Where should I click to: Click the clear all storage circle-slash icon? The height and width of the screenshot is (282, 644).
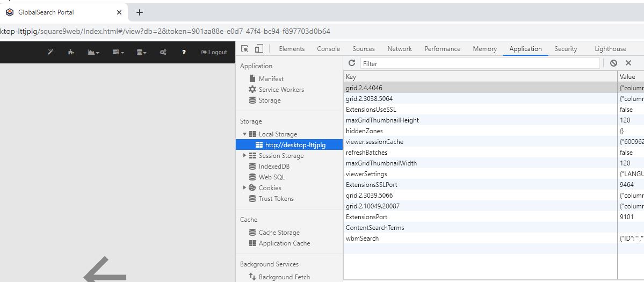pos(613,63)
